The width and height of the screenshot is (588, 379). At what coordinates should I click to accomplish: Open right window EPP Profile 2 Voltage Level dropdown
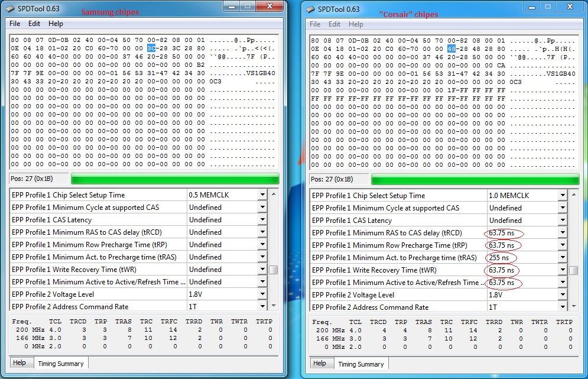(x=563, y=294)
